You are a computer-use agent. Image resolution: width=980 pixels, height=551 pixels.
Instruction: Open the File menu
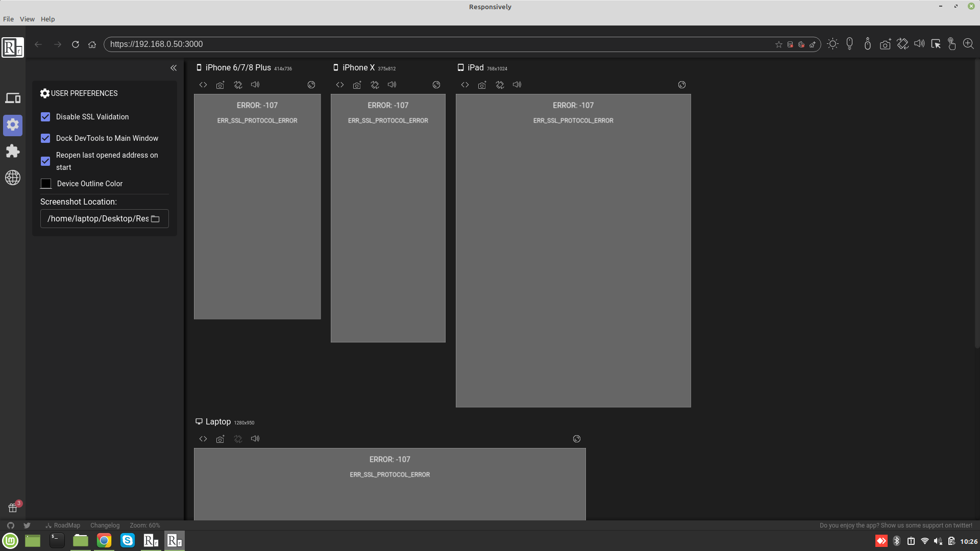(8, 19)
